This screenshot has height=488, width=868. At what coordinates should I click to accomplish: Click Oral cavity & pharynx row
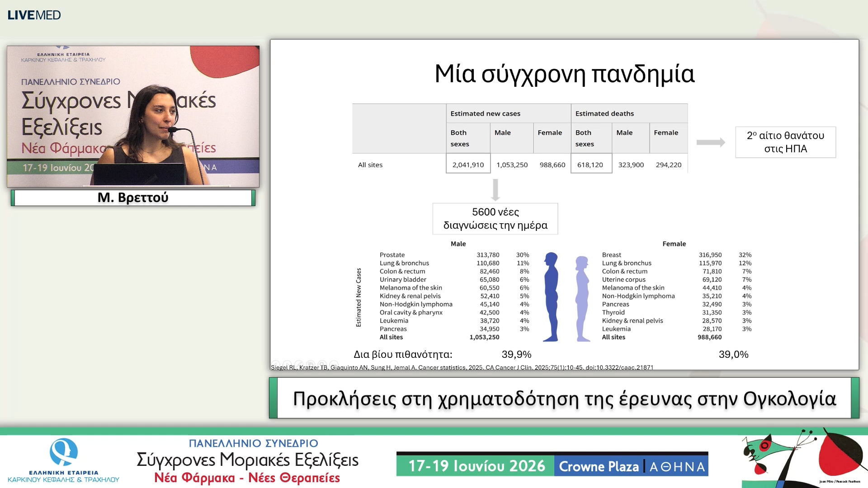(454, 312)
